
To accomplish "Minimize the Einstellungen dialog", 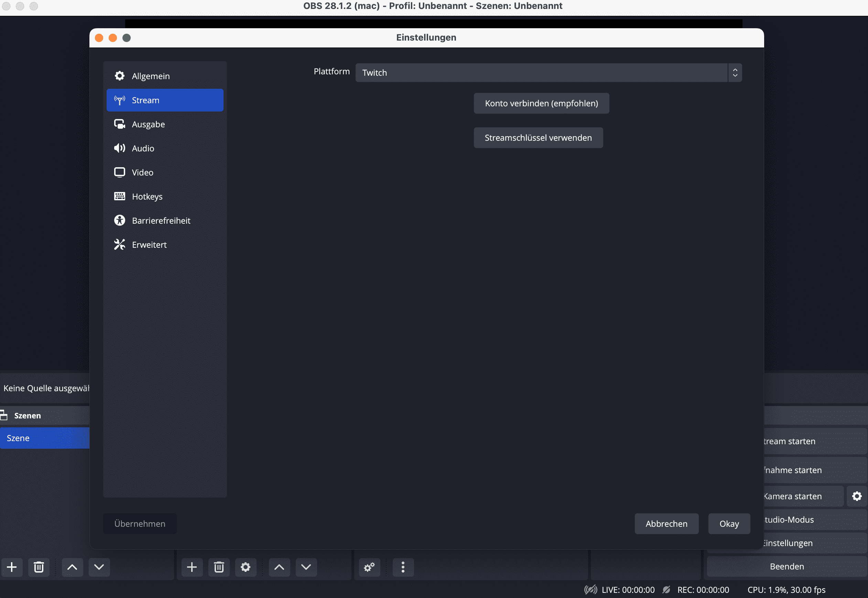I will [113, 38].
